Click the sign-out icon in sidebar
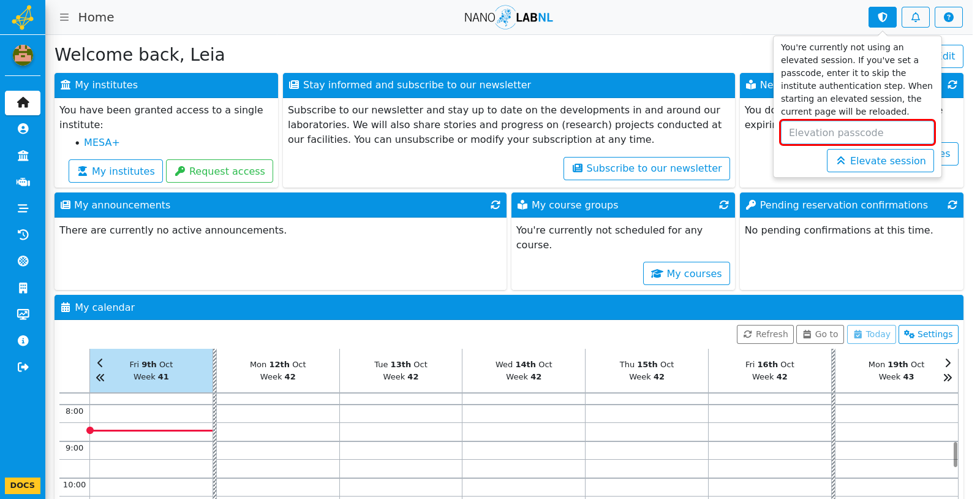 23,367
